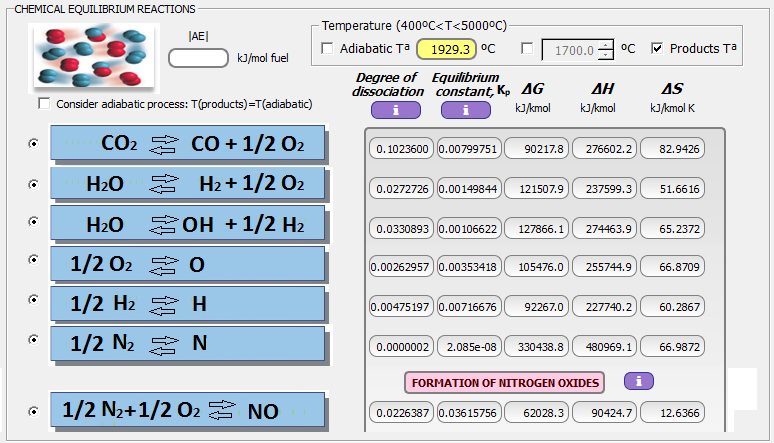Check Consider adiabatic process option
774x443 pixels.
point(43,104)
